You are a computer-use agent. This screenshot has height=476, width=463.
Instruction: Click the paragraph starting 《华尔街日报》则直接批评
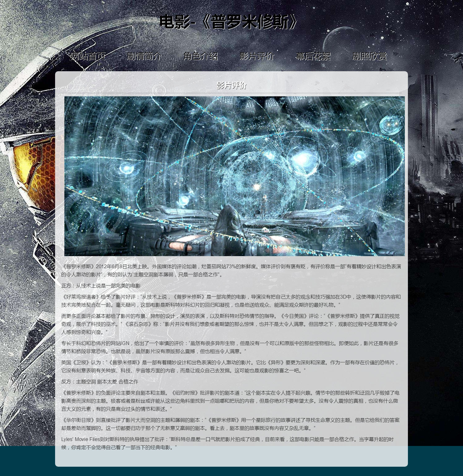(x=231, y=424)
